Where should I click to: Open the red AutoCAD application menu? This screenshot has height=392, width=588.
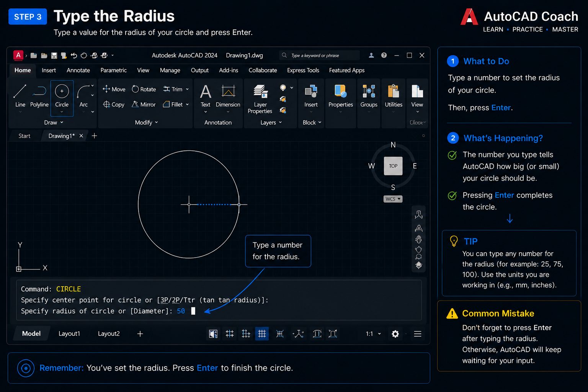point(18,55)
